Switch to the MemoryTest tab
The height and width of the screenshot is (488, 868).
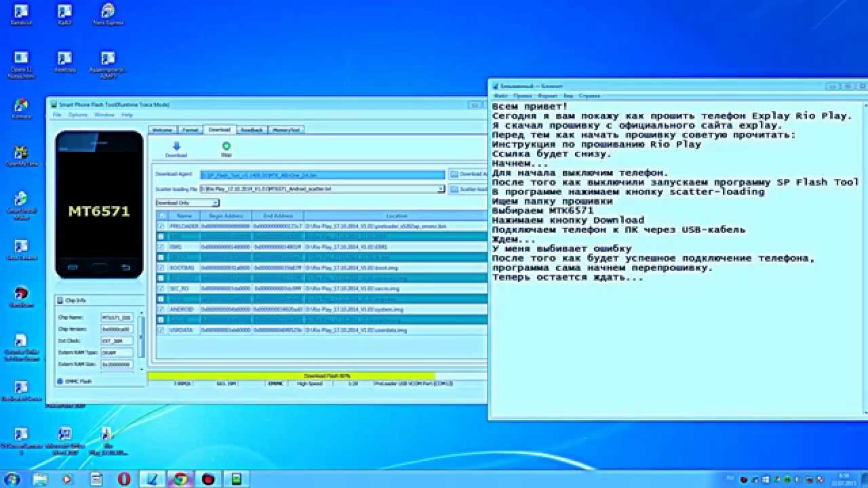click(287, 129)
